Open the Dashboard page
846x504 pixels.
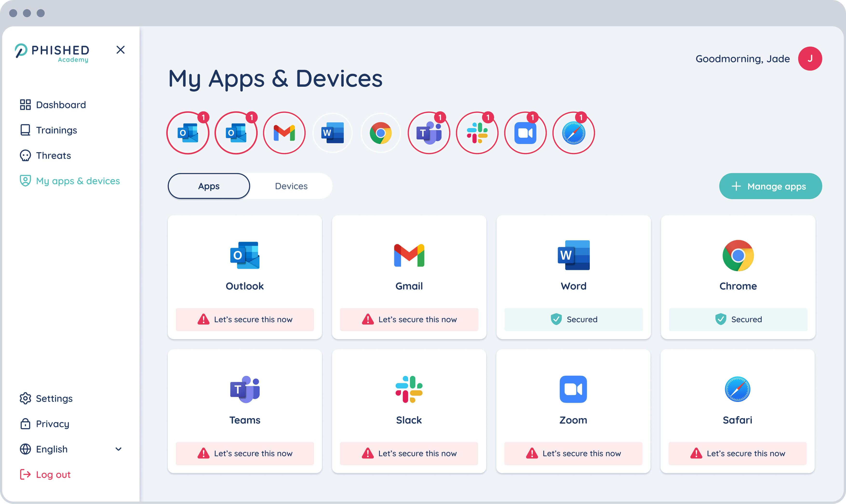[53, 105]
